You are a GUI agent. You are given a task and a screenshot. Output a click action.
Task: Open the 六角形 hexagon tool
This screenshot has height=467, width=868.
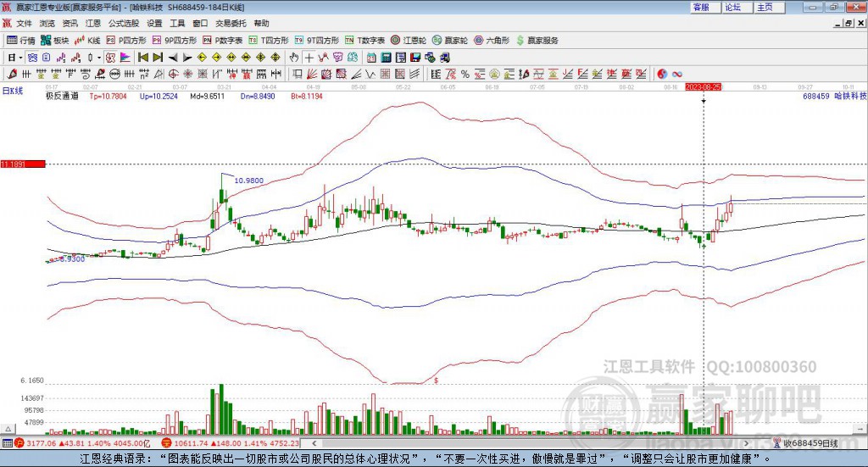[x=492, y=41]
